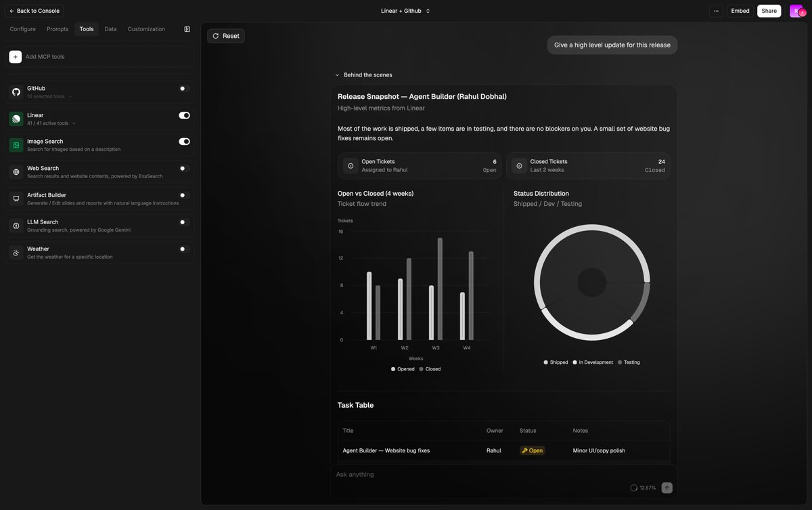
Task: Enable the GitHub tool toggle
Action: 184,89
